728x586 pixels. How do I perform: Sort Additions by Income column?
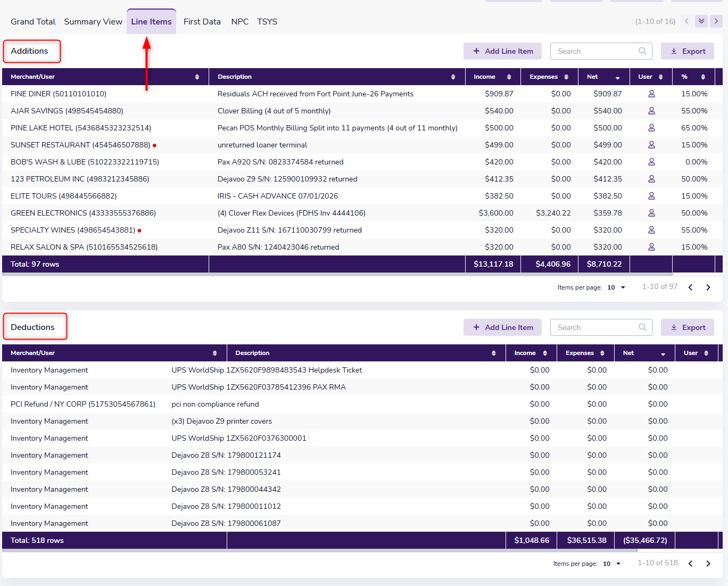click(509, 77)
